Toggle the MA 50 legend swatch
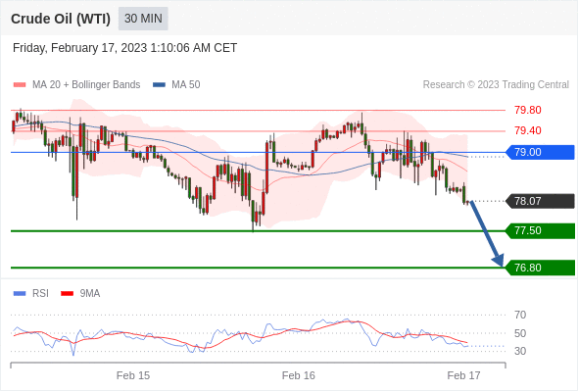 tap(159, 85)
